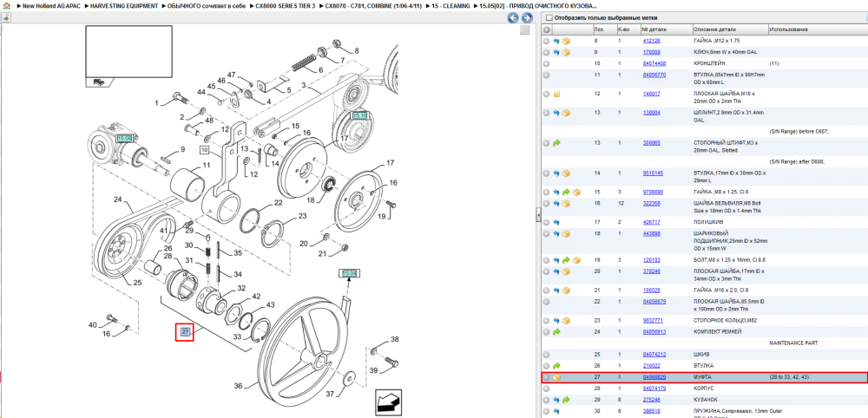Click the box icon for part 443898
Screen dimensions: 868x418
tap(566, 233)
